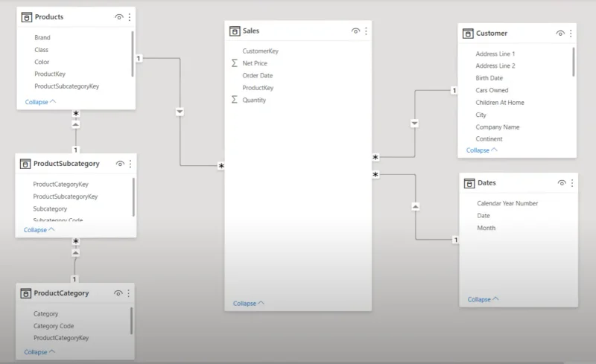
Task: Select Net Price field in Sales
Action: [255, 63]
